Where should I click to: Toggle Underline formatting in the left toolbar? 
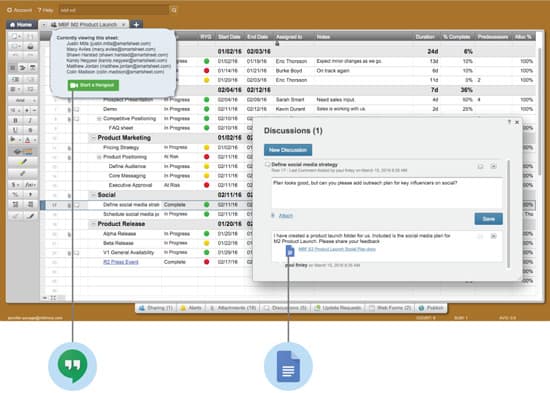pyautogui.click(x=15, y=130)
